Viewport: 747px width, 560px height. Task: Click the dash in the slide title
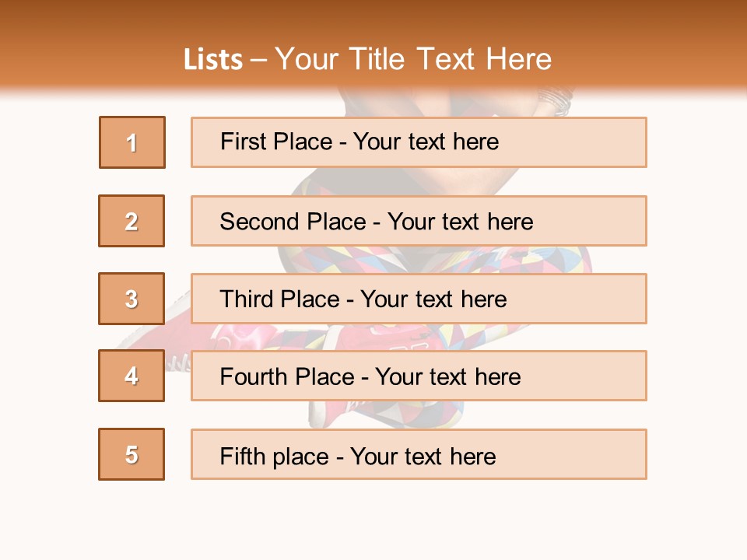(x=259, y=60)
